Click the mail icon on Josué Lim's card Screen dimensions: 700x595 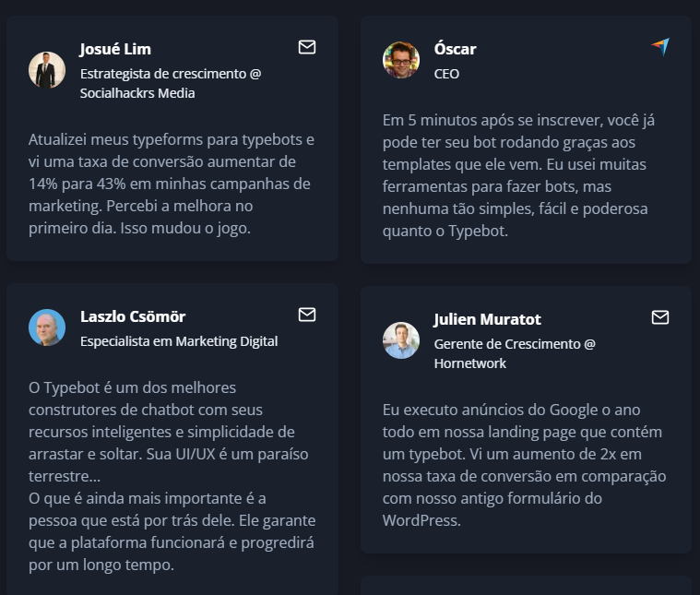(x=307, y=47)
